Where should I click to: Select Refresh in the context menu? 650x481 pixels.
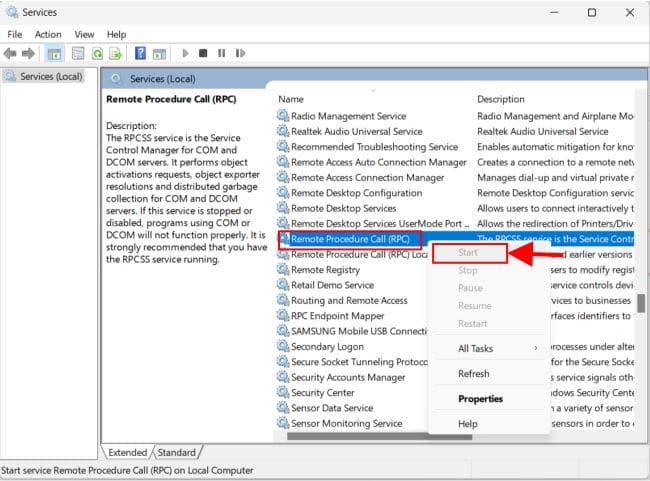[x=473, y=373]
